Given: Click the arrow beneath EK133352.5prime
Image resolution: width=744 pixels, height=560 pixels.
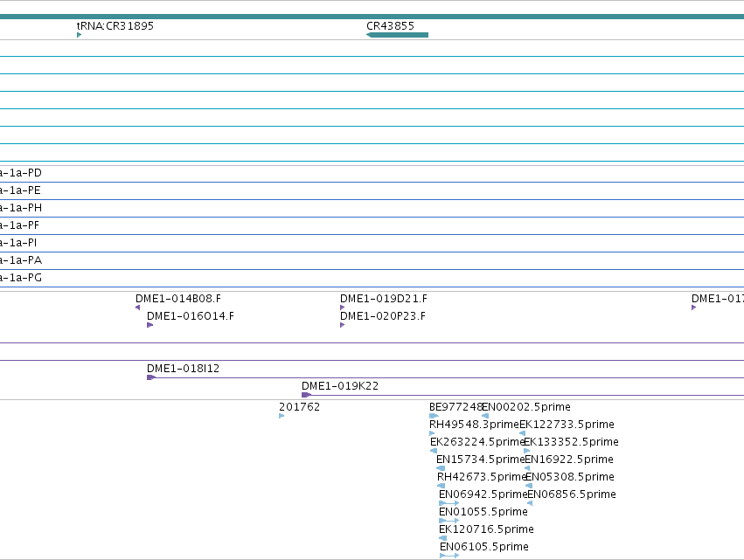Looking at the screenshot, I should click(526, 451).
